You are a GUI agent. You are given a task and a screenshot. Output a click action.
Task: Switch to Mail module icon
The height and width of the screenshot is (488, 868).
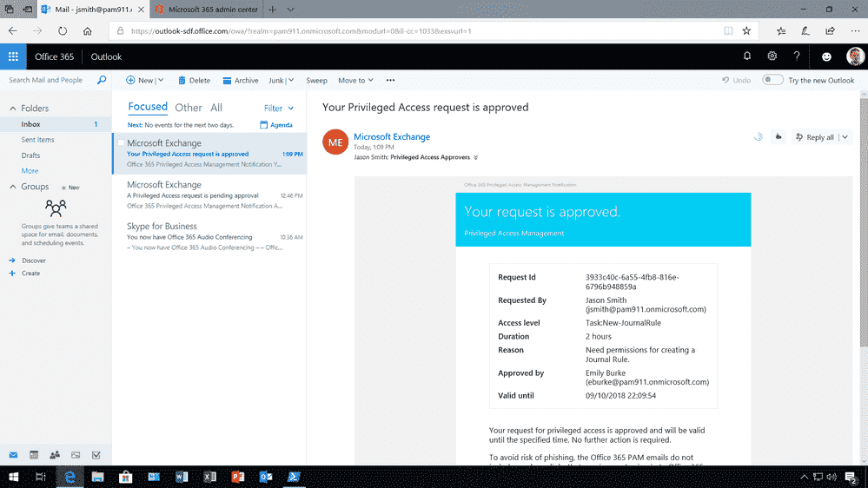click(13, 455)
